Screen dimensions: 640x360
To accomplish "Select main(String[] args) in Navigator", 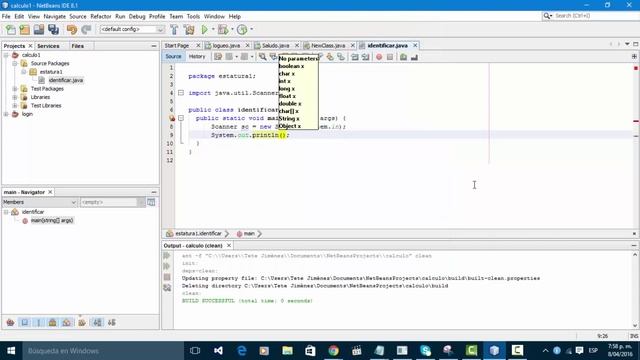I will (x=52, y=220).
